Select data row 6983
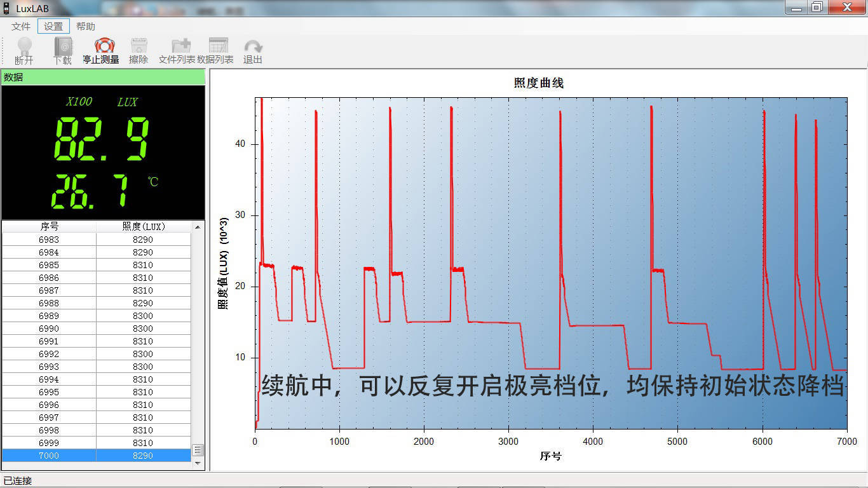 tap(95, 240)
